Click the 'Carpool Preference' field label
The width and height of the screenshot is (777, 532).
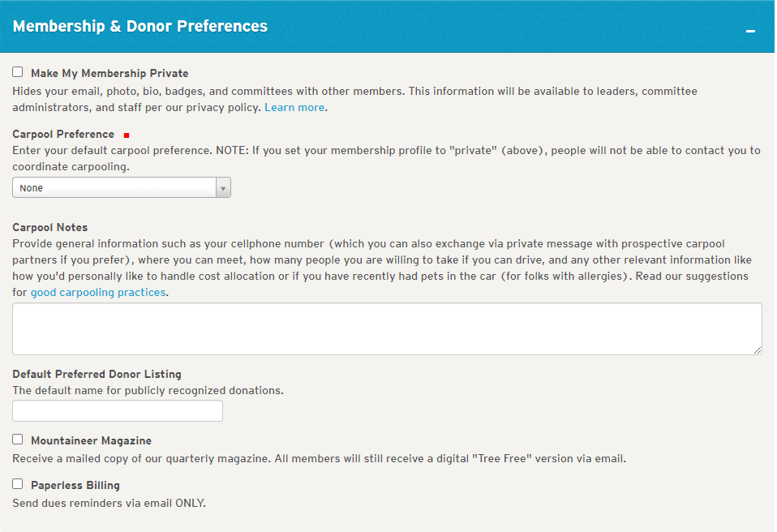coord(63,134)
